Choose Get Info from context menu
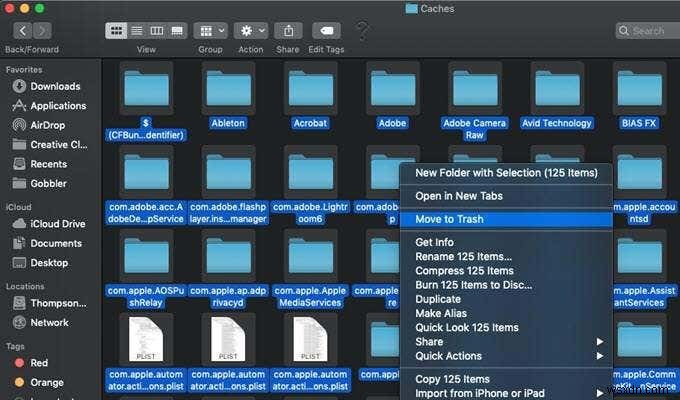 436,242
